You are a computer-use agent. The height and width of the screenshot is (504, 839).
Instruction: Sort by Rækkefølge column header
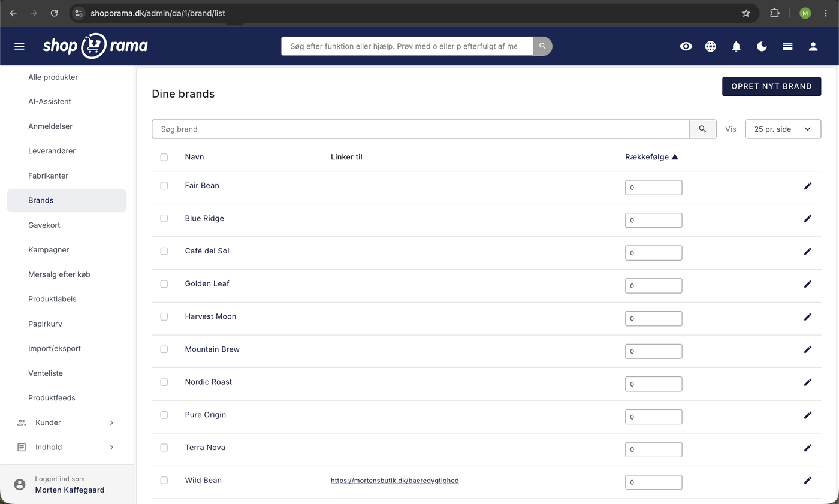(651, 157)
